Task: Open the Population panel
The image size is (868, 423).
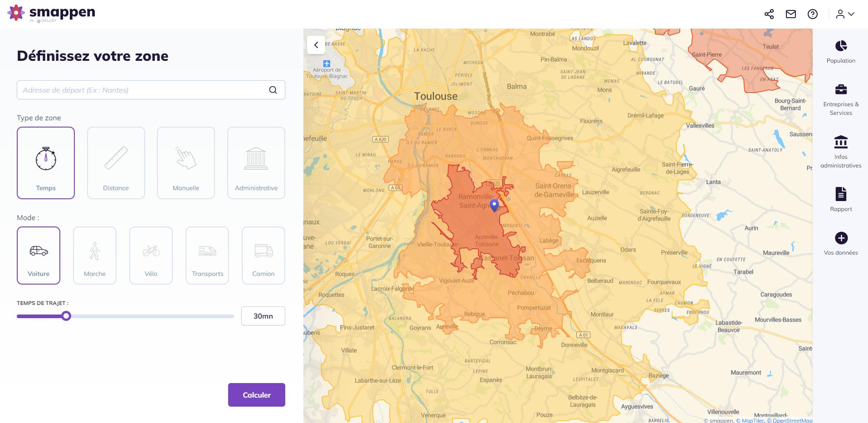Action: point(841,52)
